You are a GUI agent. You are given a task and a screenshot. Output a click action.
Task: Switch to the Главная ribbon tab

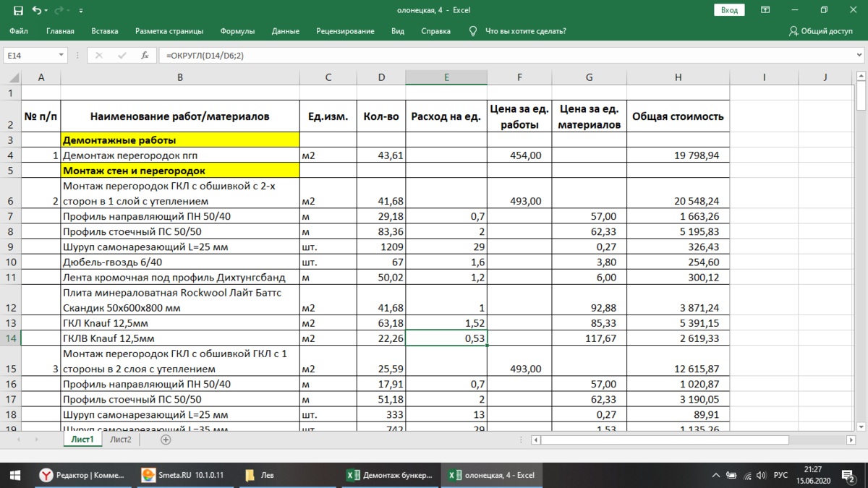tap(60, 31)
